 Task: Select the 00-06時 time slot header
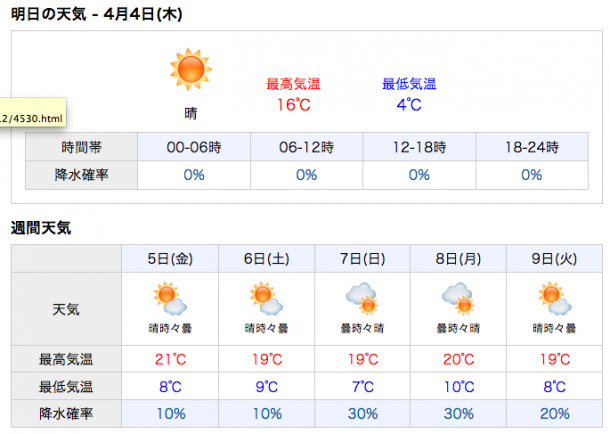pos(194,147)
